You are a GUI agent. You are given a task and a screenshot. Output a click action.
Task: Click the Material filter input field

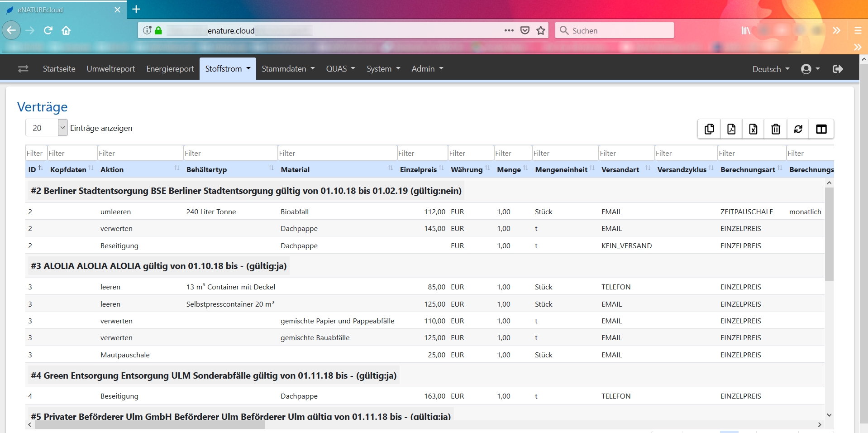click(x=337, y=153)
